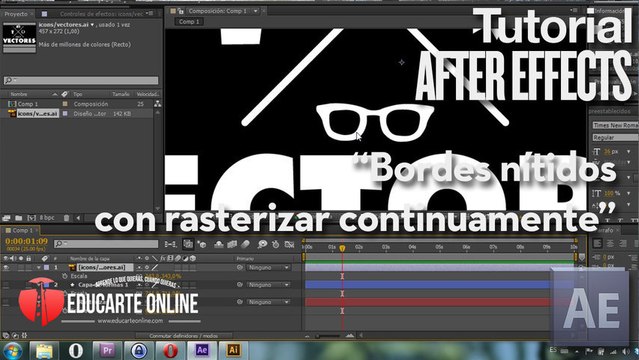Zoom in timeline with large mountains icon
Screen dimensions: 639x360
tap(350, 336)
